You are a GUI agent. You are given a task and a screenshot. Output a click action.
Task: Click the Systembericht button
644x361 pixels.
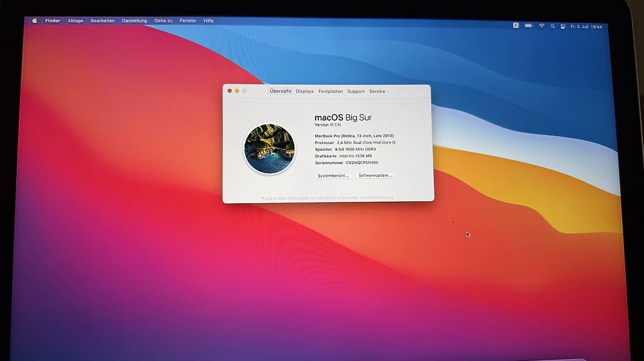tap(333, 175)
